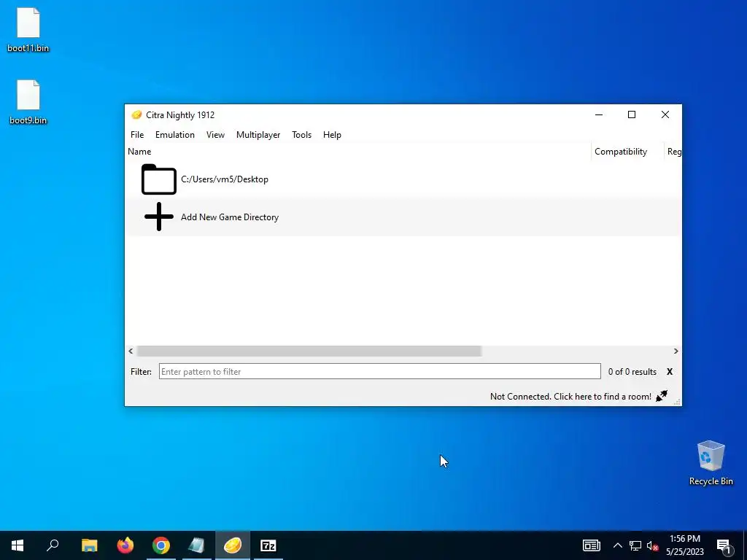Viewport: 747px width, 560px height.
Task: Click into the Filter pattern input field
Action: (x=379, y=371)
